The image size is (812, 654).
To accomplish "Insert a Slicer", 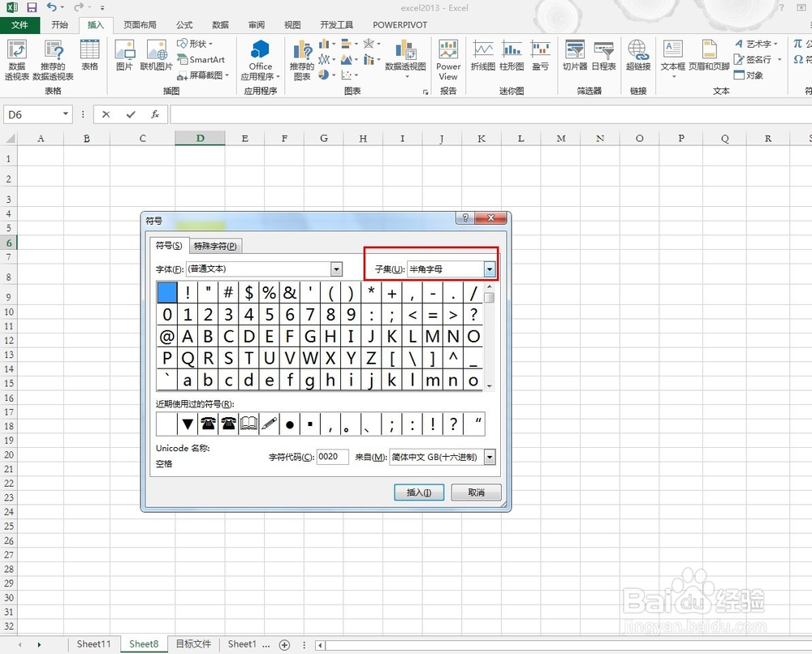I will point(575,55).
